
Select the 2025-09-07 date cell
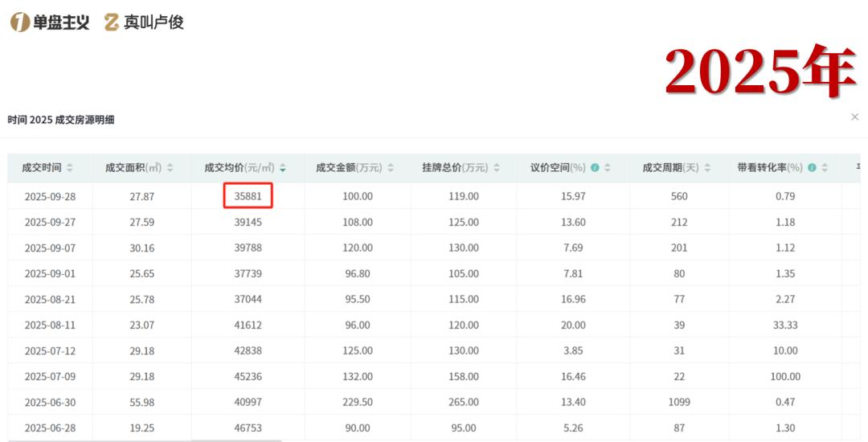(50, 248)
